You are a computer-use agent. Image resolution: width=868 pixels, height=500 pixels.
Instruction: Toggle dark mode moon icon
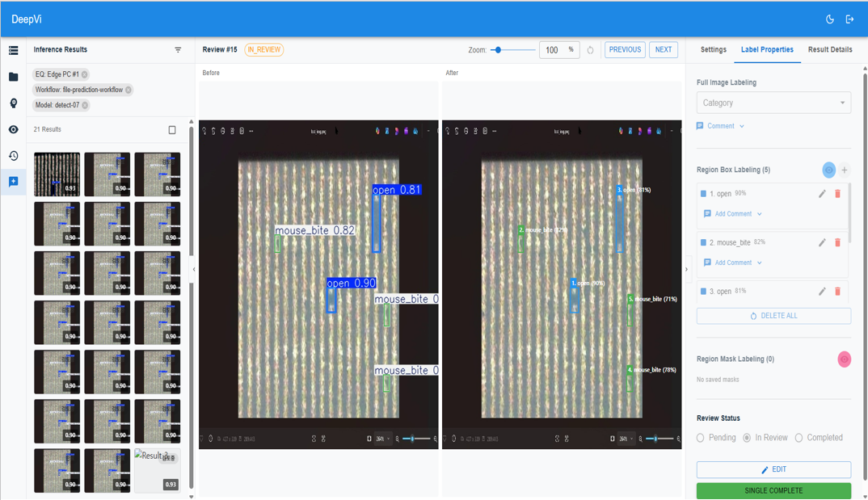click(830, 19)
